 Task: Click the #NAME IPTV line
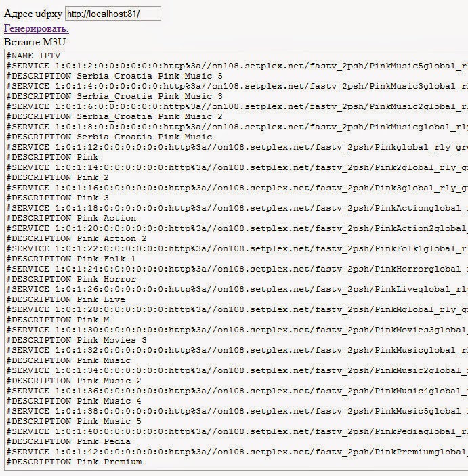coord(33,56)
